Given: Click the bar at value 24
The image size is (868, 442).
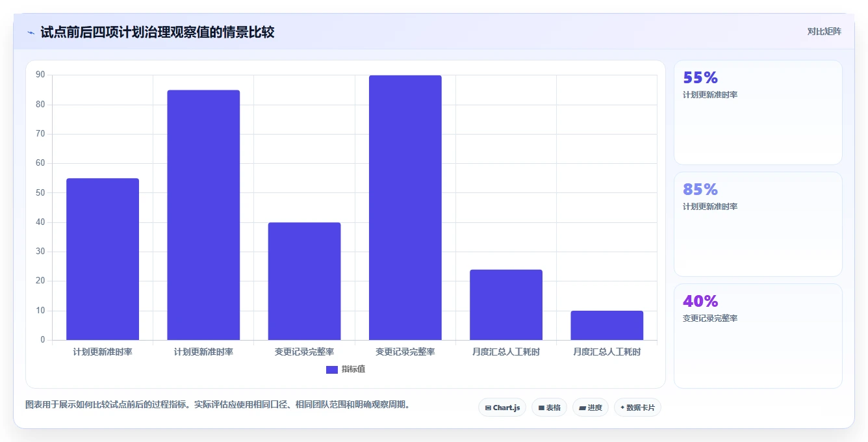Looking at the screenshot, I should pos(506,305).
